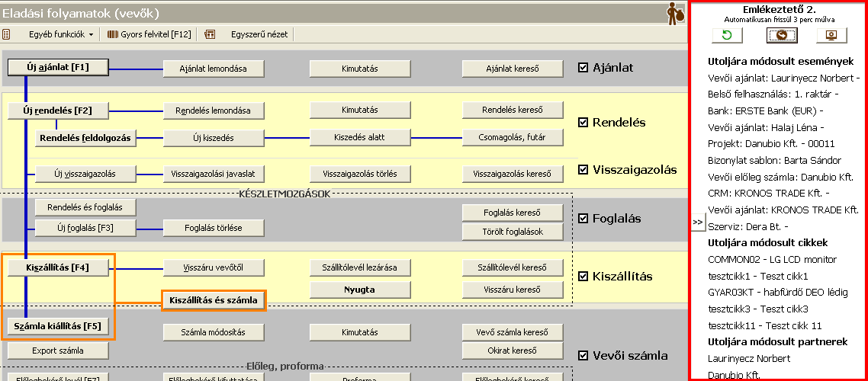Viewport: 868px width, 381px height.
Task: Collapse the reminder panel with >> button
Action: (697, 222)
